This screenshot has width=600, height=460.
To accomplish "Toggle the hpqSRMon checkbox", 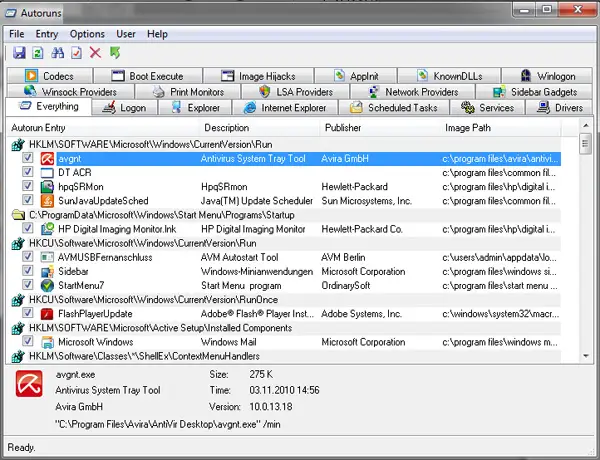I will click(x=28, y=186).
